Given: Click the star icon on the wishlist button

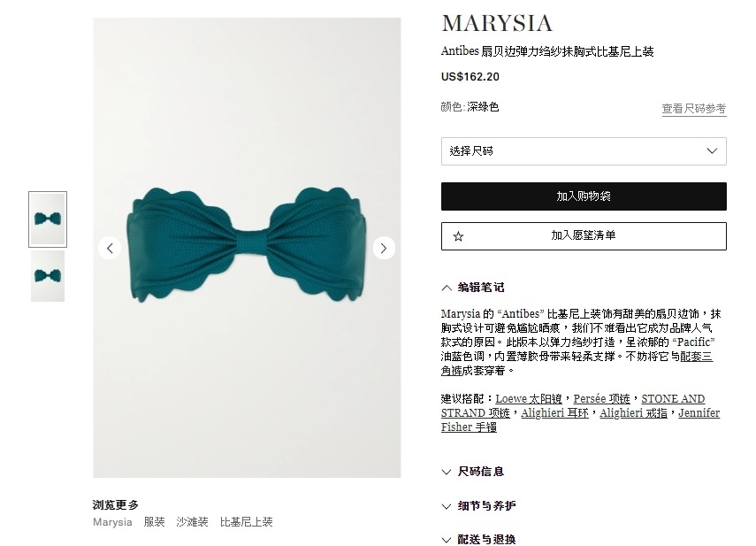Looking at the screenshot, I should coord(459,236).
